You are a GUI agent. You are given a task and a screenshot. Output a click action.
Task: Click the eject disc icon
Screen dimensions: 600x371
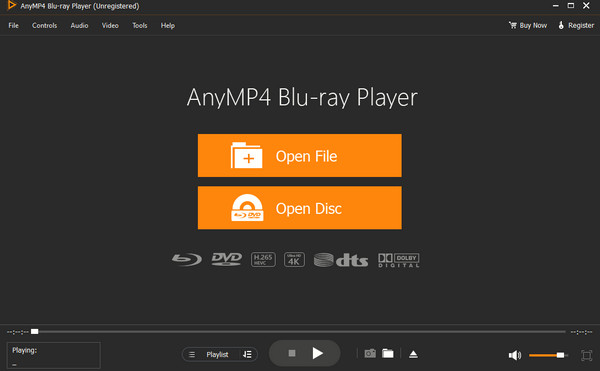click(413, 354)
